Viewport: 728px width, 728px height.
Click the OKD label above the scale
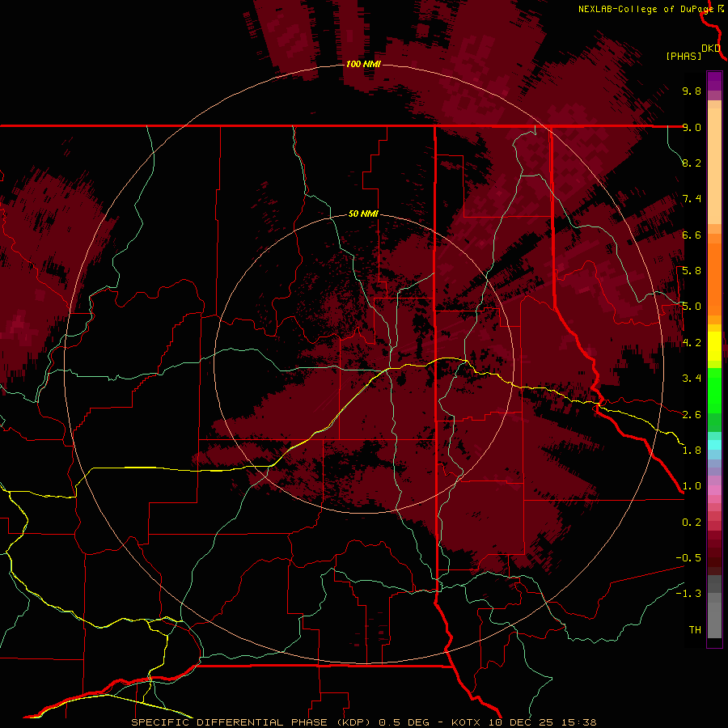(x=711, y=49)
